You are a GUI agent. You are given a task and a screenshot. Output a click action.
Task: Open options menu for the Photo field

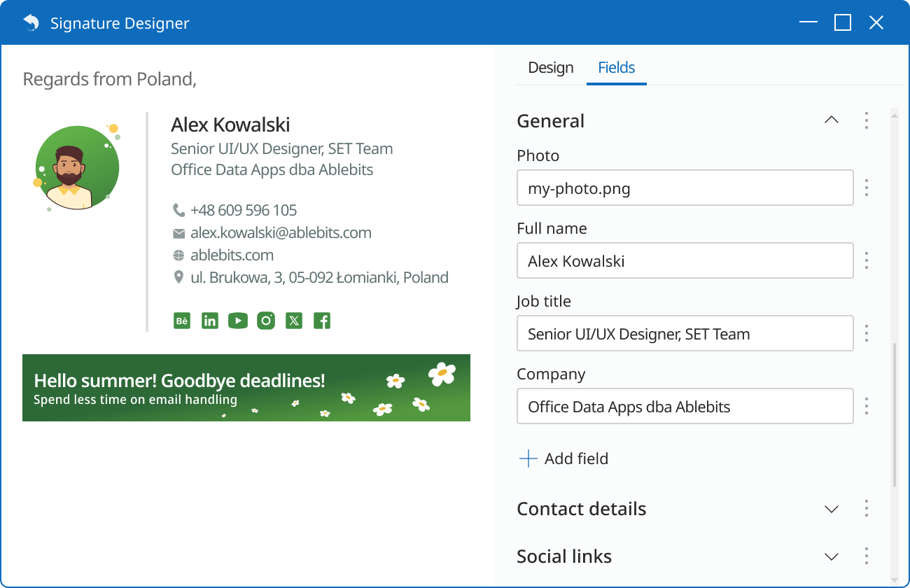pyautogui.click(x=866, y=188)
